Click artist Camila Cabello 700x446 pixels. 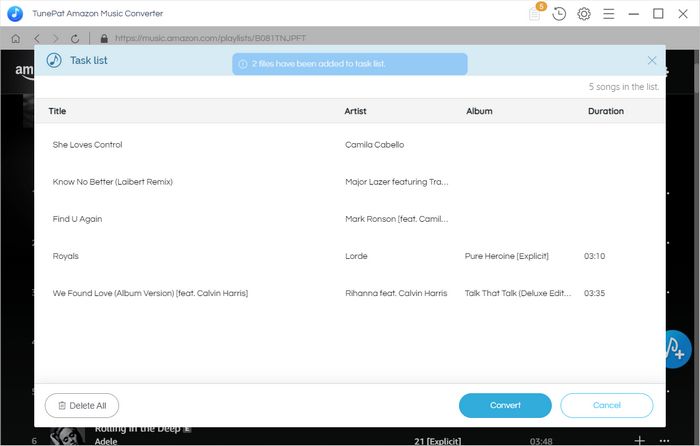375,145
